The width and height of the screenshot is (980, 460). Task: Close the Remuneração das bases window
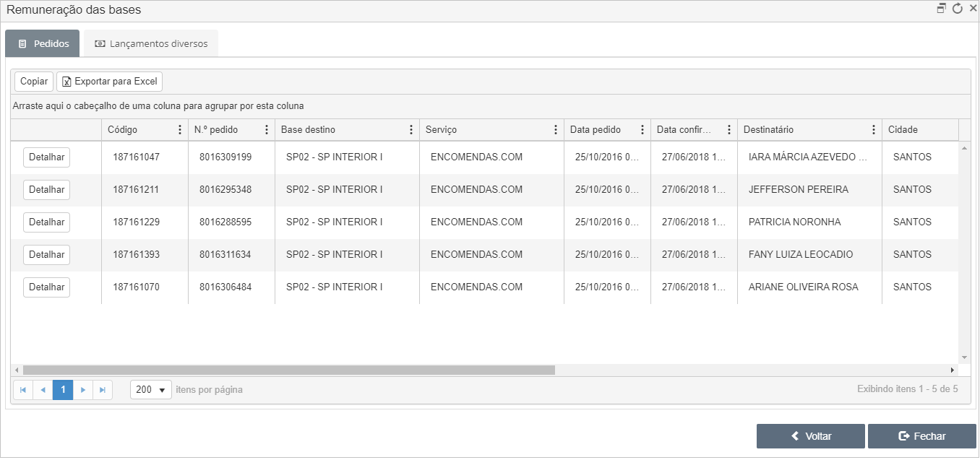pyautogui.click(x=973, y=9)
